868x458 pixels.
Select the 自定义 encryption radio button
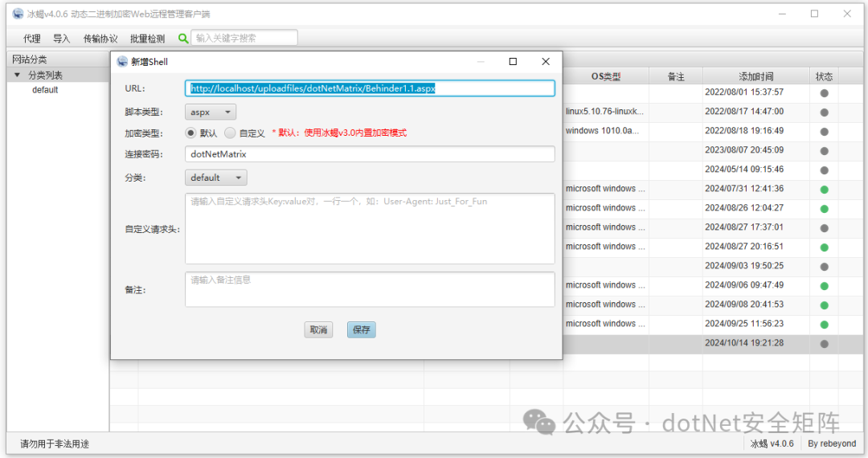pos(231,133)
